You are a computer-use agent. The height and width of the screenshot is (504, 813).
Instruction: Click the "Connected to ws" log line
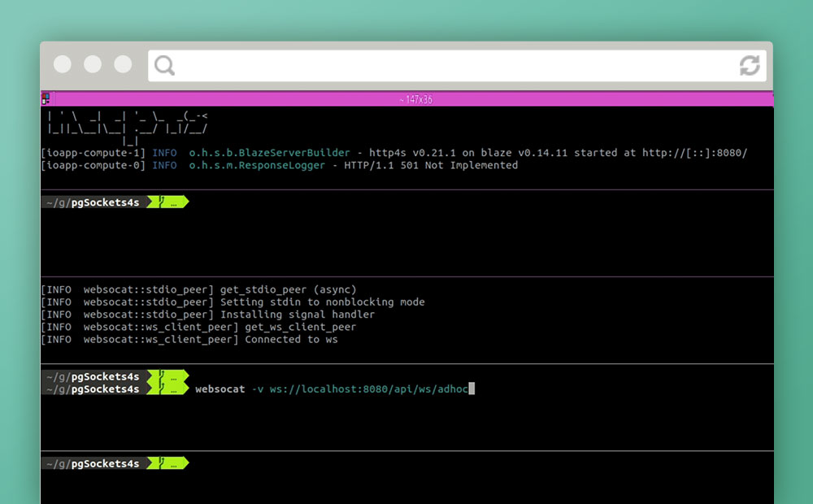pyautogui.click(x=291, y=339)
